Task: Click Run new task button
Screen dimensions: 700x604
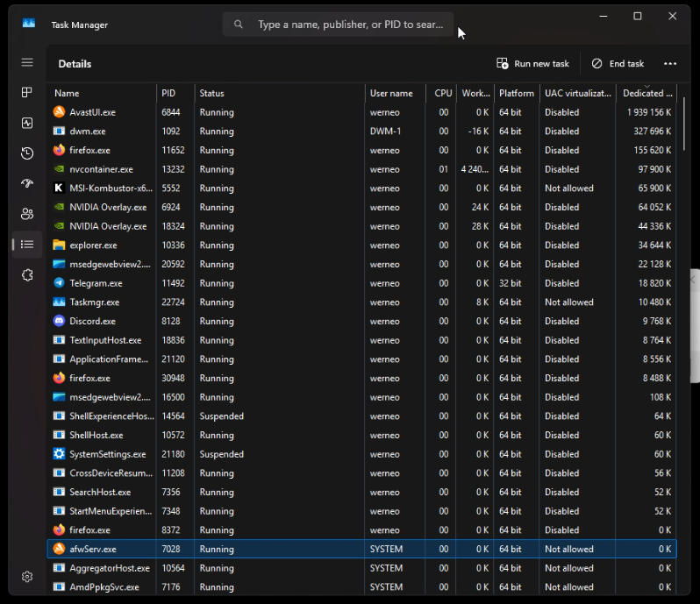Action: (x=532, y=64)
